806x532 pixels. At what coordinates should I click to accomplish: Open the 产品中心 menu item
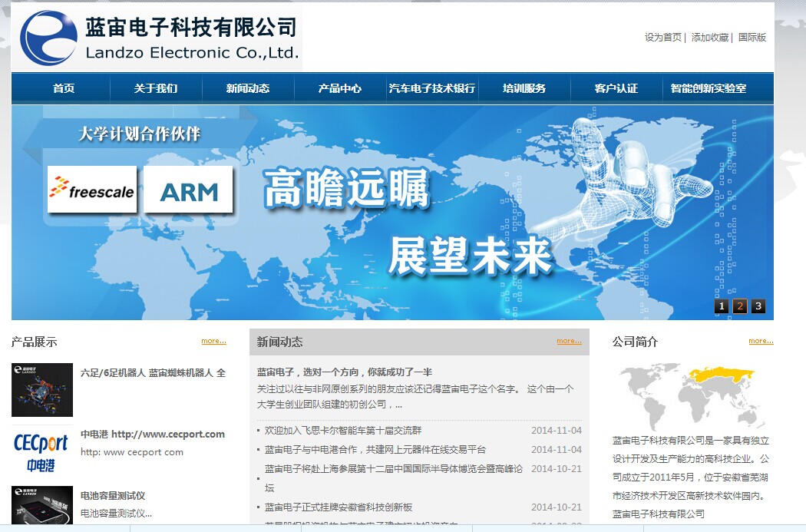point(340,88)
